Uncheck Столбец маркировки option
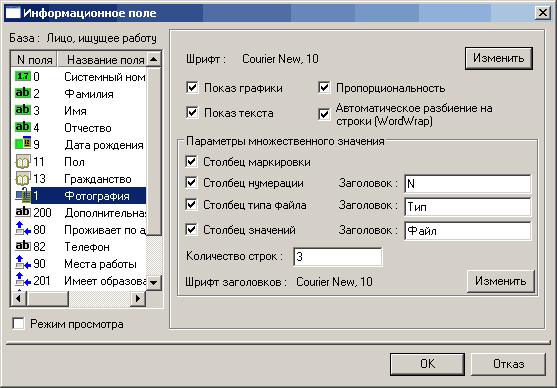Viewport: 557px width, 388px height. tap(191, 162)
